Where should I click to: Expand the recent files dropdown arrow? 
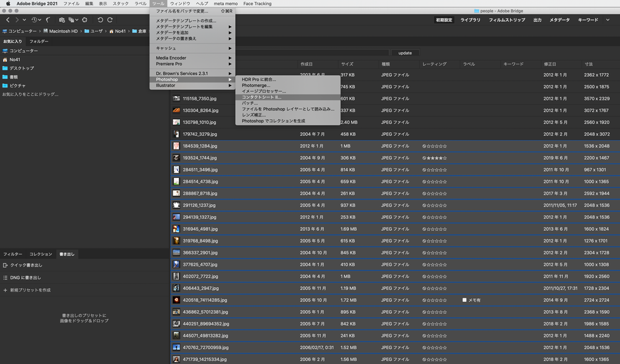40,20
